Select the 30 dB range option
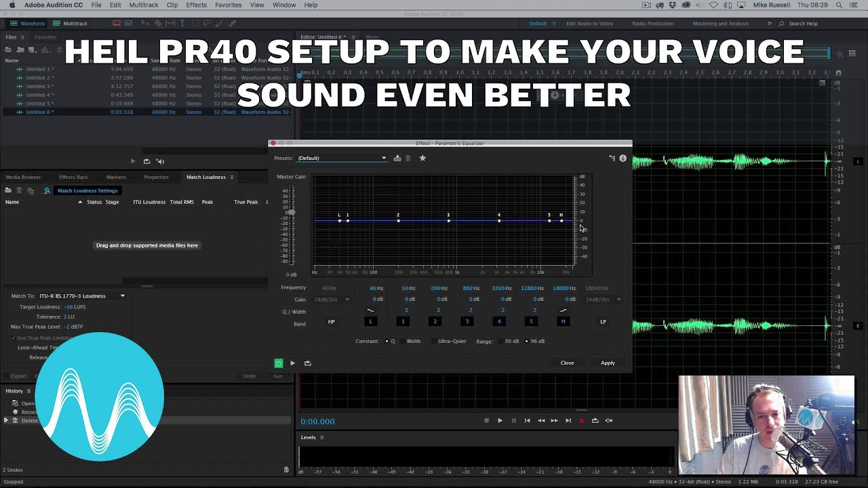 click(501, 342)
